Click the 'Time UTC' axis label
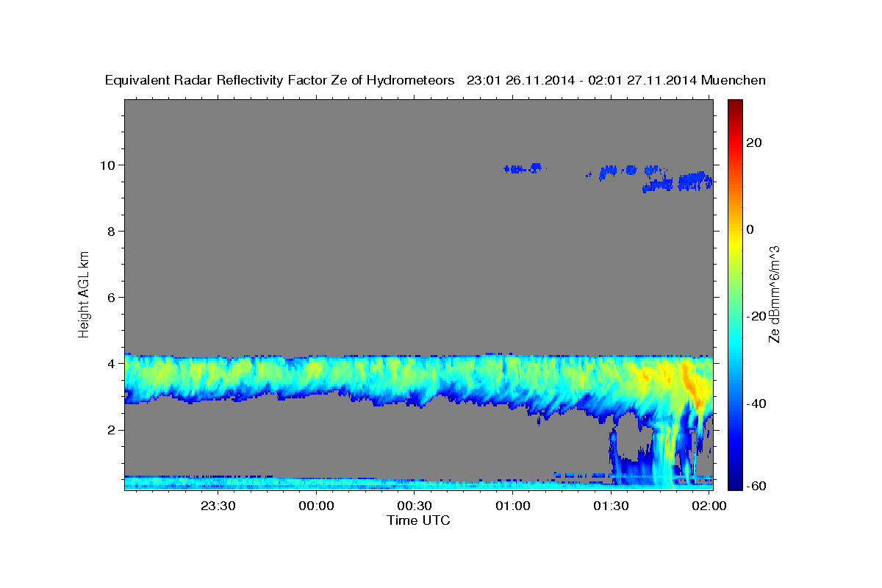The width and height of the screenshot is (882, 588). [x=418, y=520]
